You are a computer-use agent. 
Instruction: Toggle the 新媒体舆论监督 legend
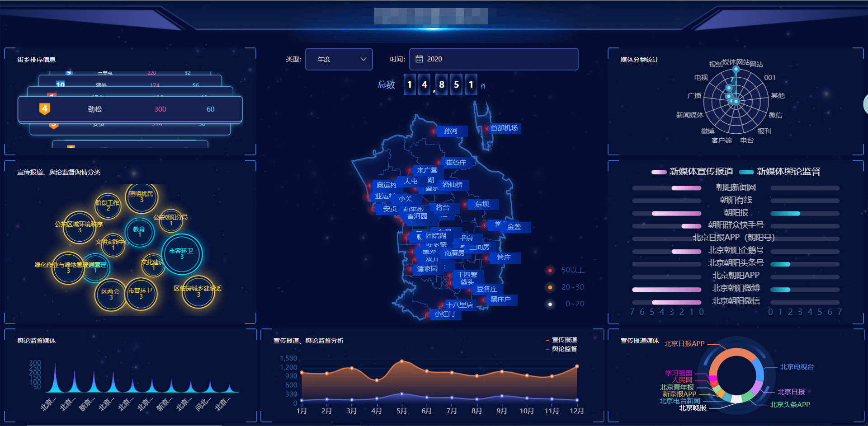(779, 172)
